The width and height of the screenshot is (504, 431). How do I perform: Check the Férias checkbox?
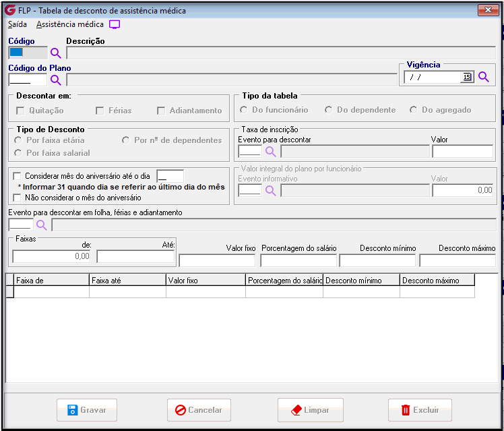100,111
